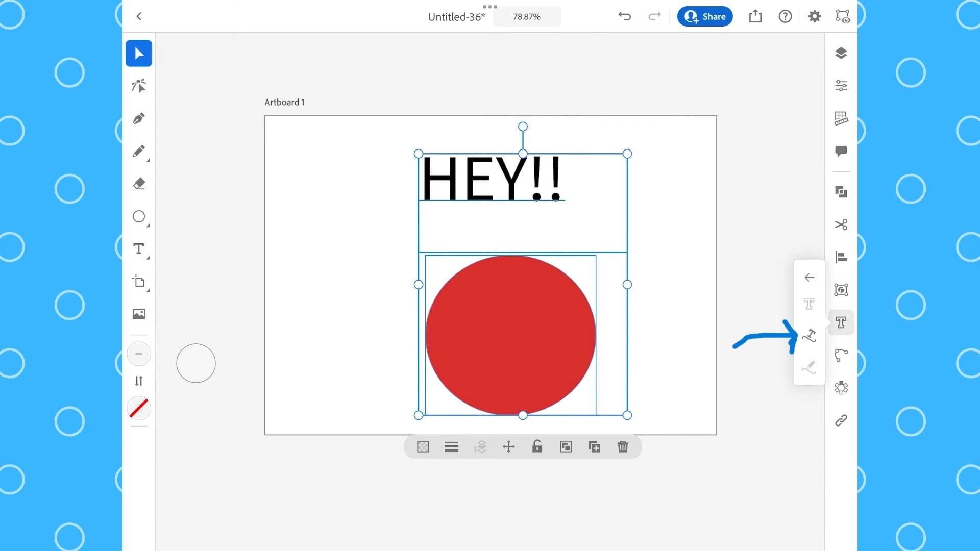This screenshot has width=980, height=551.
Task: Select the Type tool in left toolbar
Action: [x=139, y=249]
